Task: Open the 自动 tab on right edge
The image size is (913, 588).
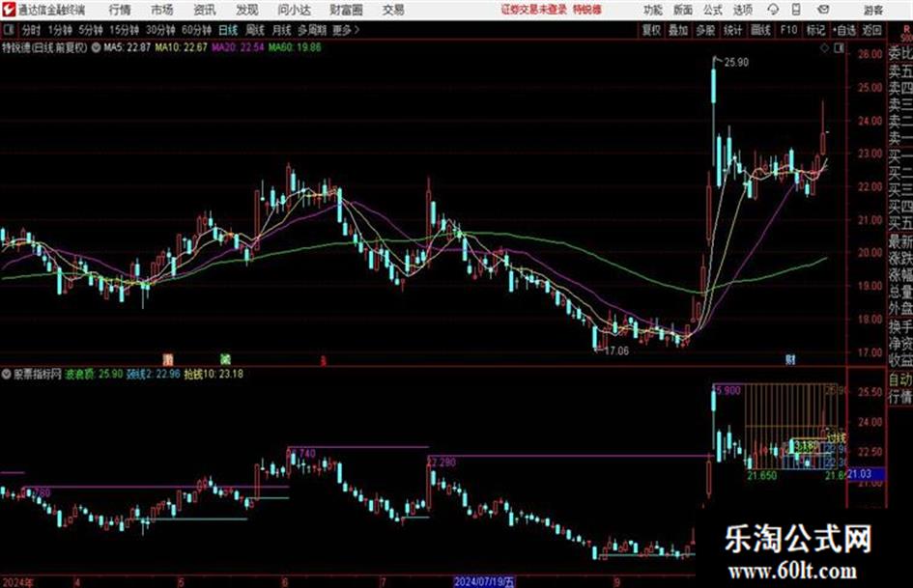Action: click(899, 379)
